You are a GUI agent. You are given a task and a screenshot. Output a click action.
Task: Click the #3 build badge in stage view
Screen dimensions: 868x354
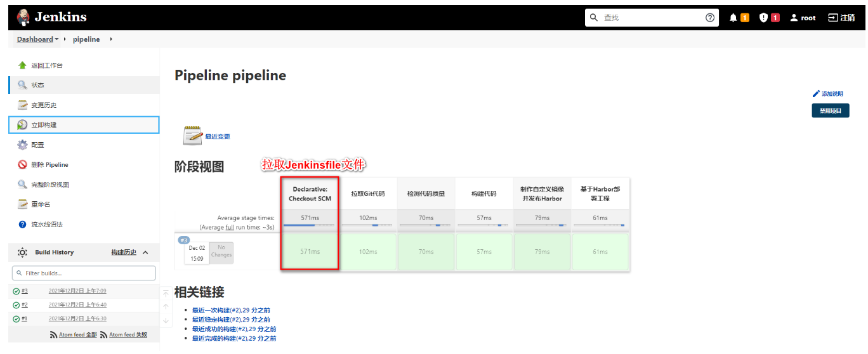[x=184, y=240]
